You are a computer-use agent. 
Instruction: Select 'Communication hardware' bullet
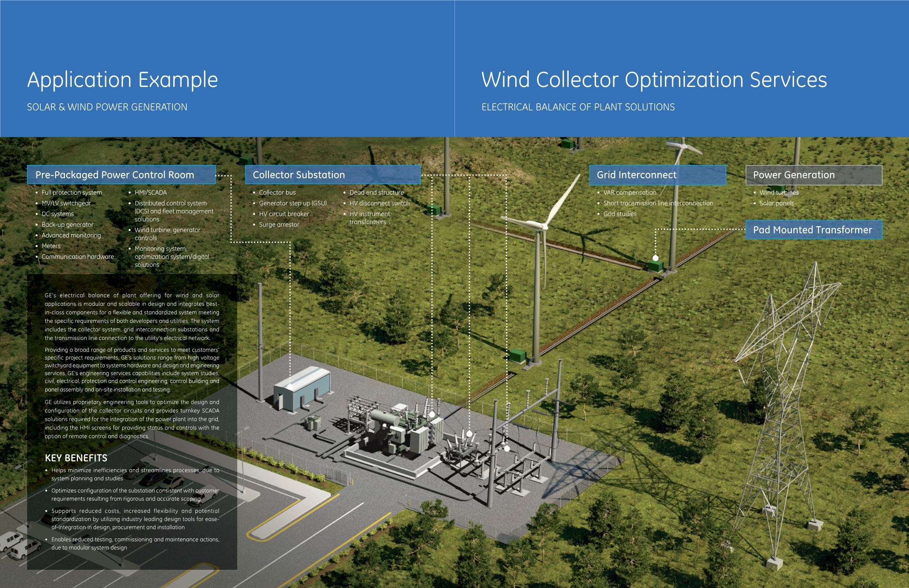(x=75, y=257)
